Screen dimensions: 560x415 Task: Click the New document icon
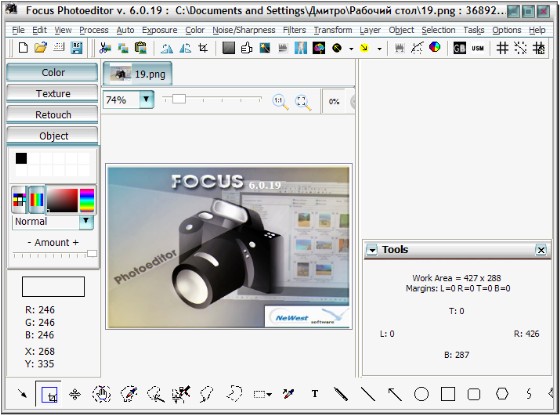23,48
